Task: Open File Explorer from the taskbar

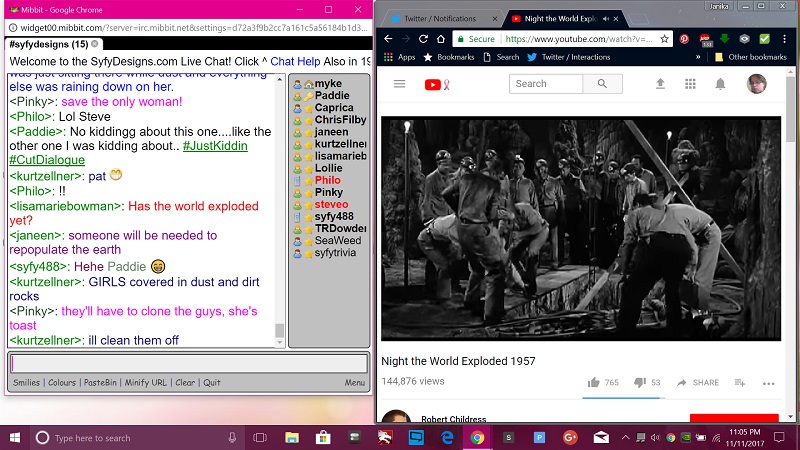Action: [292, 438]
